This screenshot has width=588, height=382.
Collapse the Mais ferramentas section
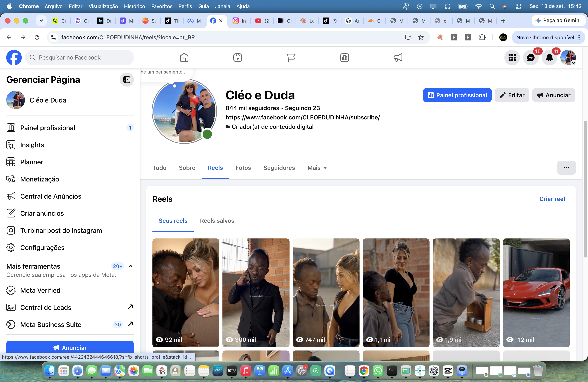131,266
